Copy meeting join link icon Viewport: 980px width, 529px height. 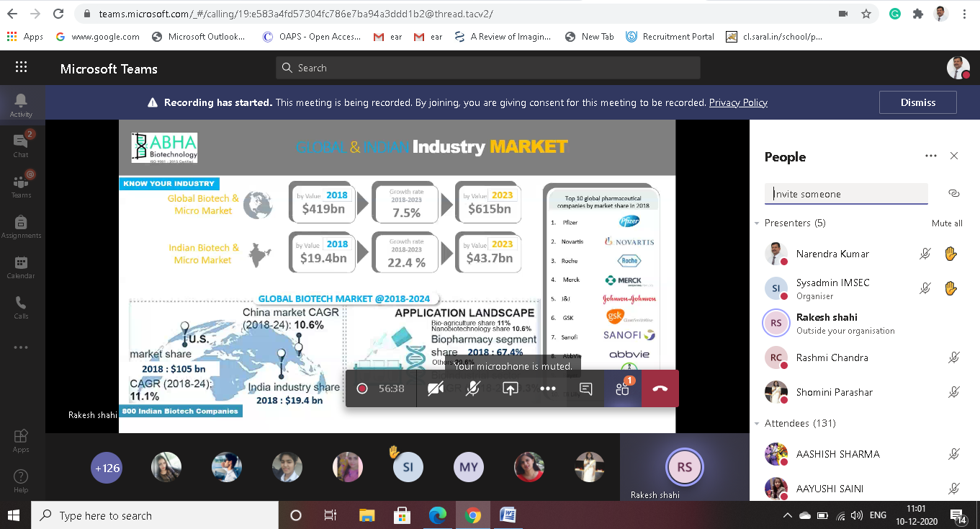click(x=954, y=193)
